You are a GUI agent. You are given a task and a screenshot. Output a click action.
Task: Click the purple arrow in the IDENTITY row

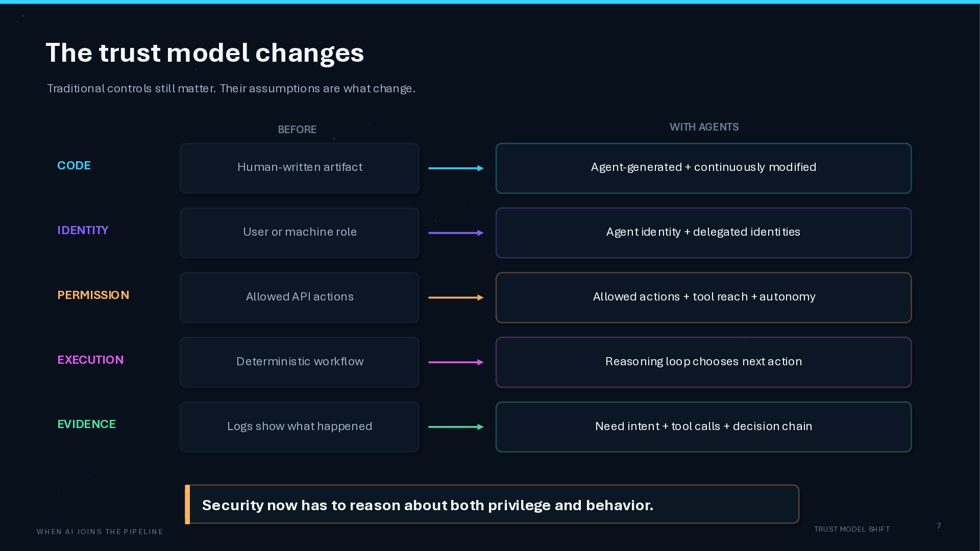pyautogui.click(x=456, y=233)
